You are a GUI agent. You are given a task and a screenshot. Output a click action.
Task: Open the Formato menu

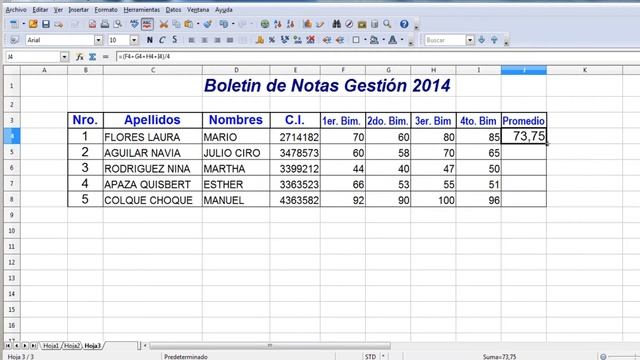pyautogui.click(x=106, y=9)
